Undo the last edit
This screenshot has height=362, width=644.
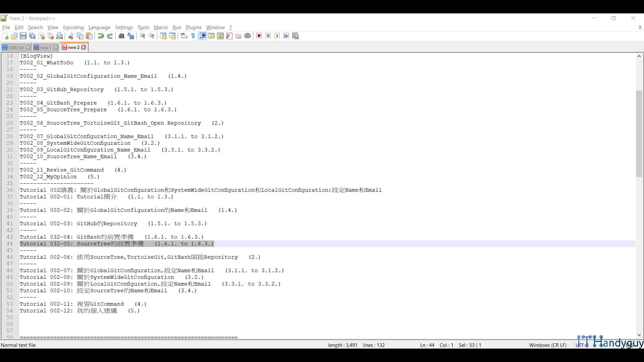(x=101, y=36)
